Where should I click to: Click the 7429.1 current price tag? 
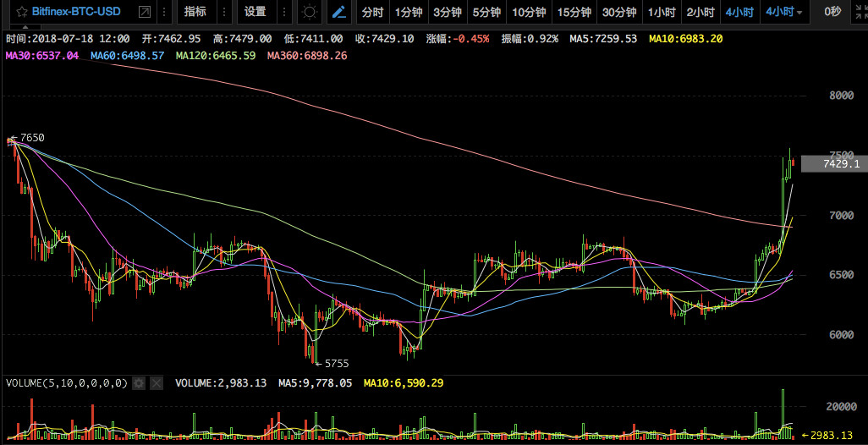835,164
